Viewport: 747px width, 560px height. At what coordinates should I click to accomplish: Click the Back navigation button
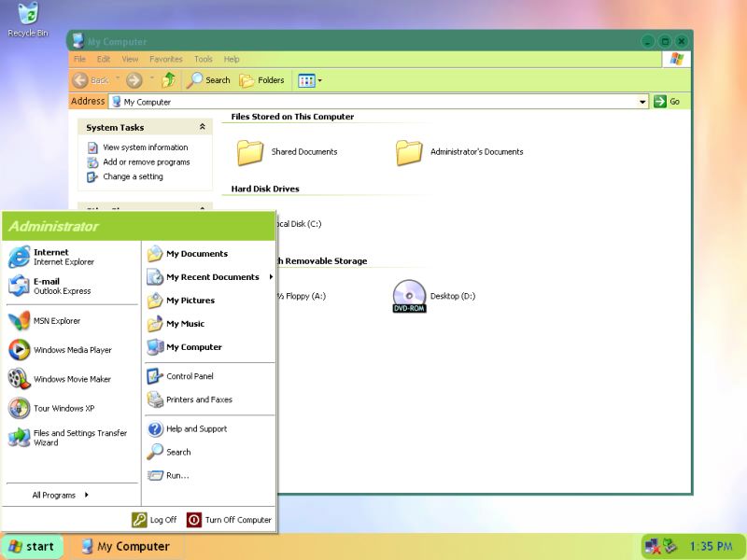[90, 80]
